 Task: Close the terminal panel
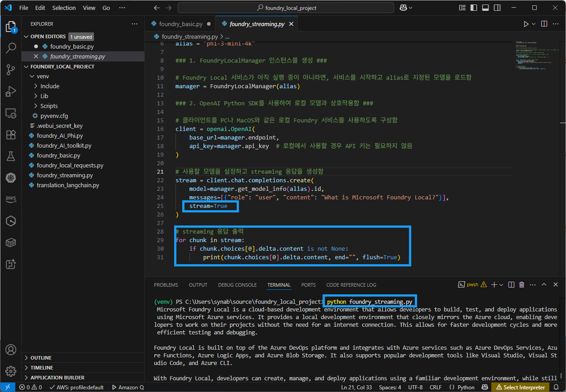coord(556,284)
